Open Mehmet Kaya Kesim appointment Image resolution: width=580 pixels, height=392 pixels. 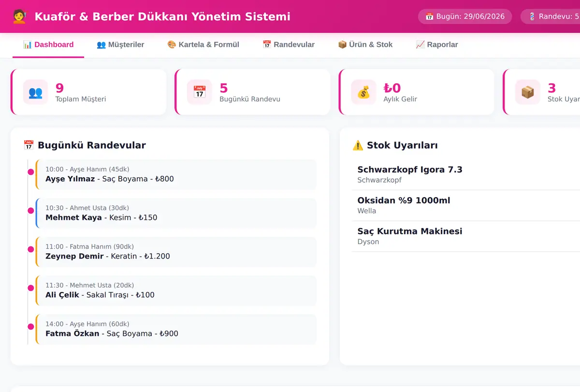pyautogui.click(x=176, y=213)
